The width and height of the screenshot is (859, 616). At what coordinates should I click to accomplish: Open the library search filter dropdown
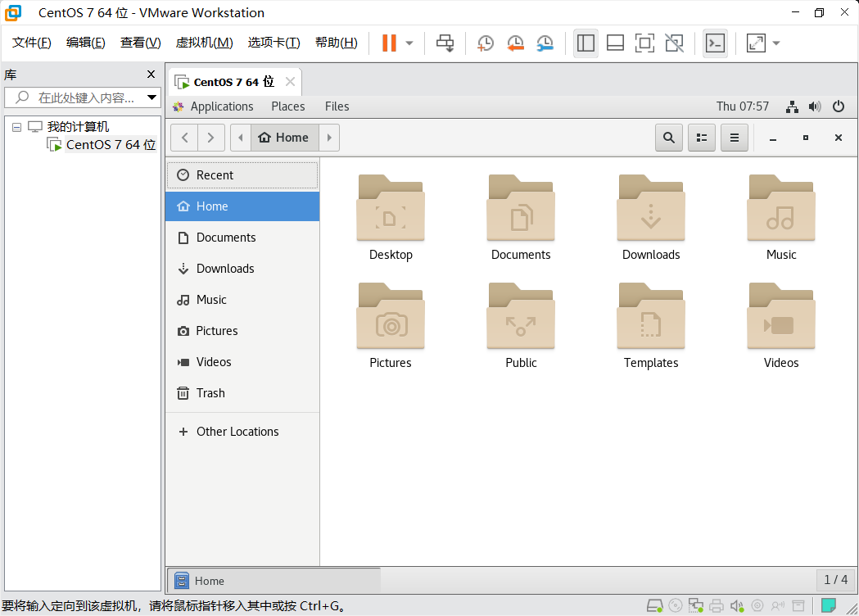point(152,97)
